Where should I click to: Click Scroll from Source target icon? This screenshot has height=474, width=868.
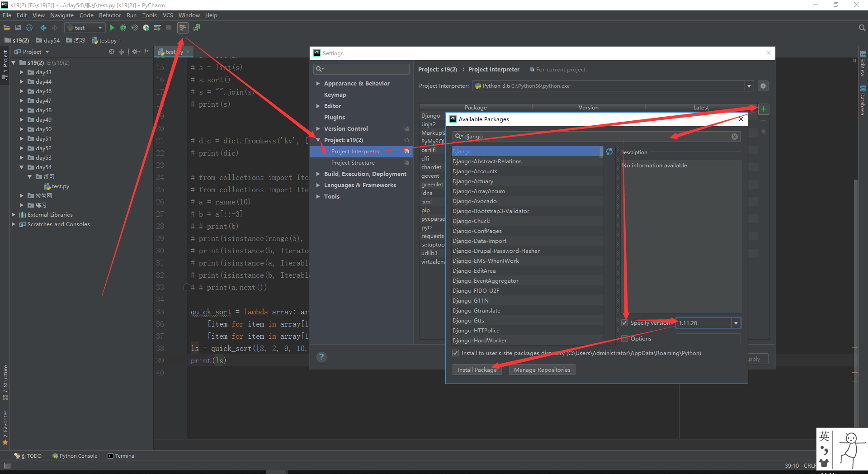112,52
